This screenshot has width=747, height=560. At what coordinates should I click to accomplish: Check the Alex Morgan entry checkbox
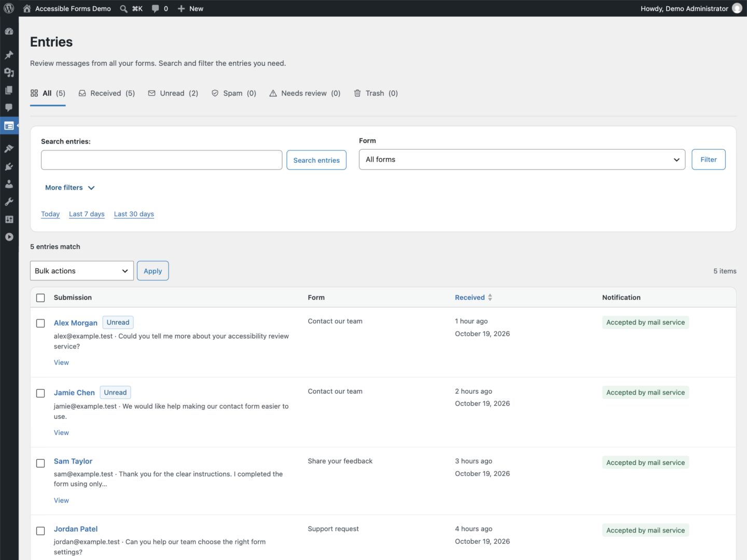point(40,323)
